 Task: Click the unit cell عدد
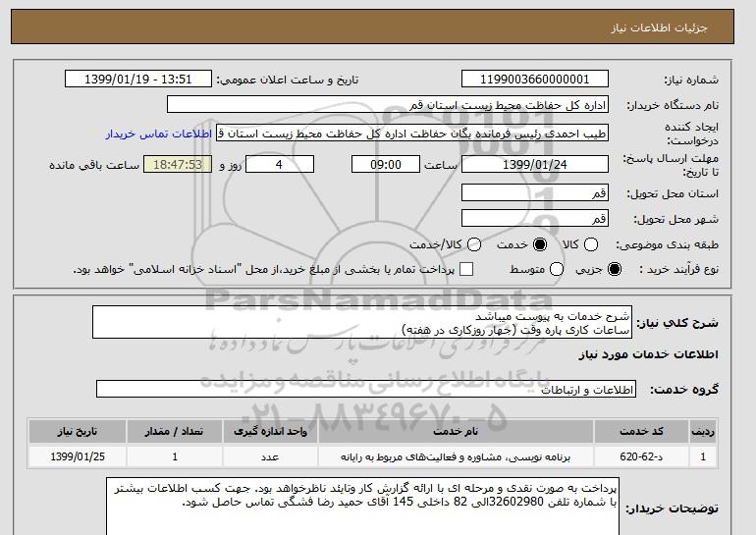pyautogui.click(x=270, y=456)
